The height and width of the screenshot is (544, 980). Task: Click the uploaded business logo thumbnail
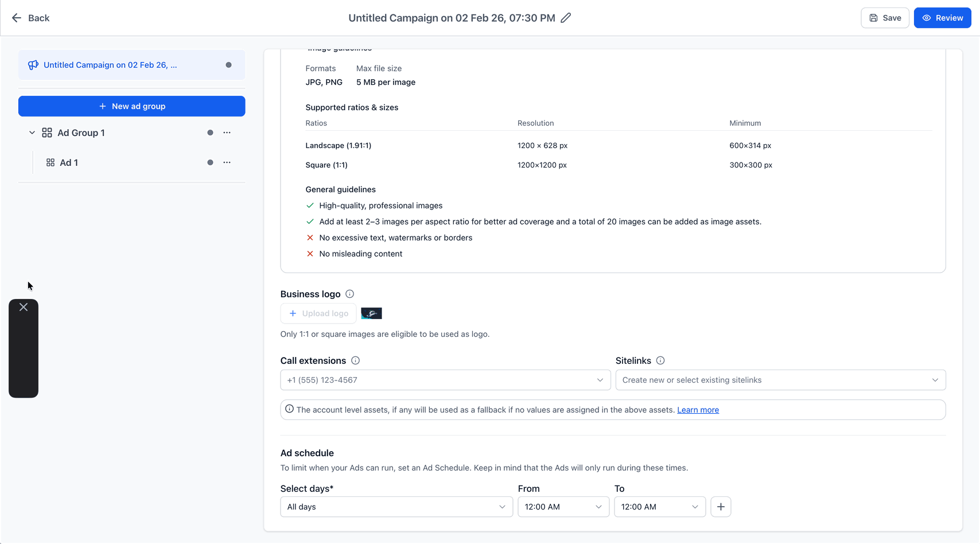[371, 313]
